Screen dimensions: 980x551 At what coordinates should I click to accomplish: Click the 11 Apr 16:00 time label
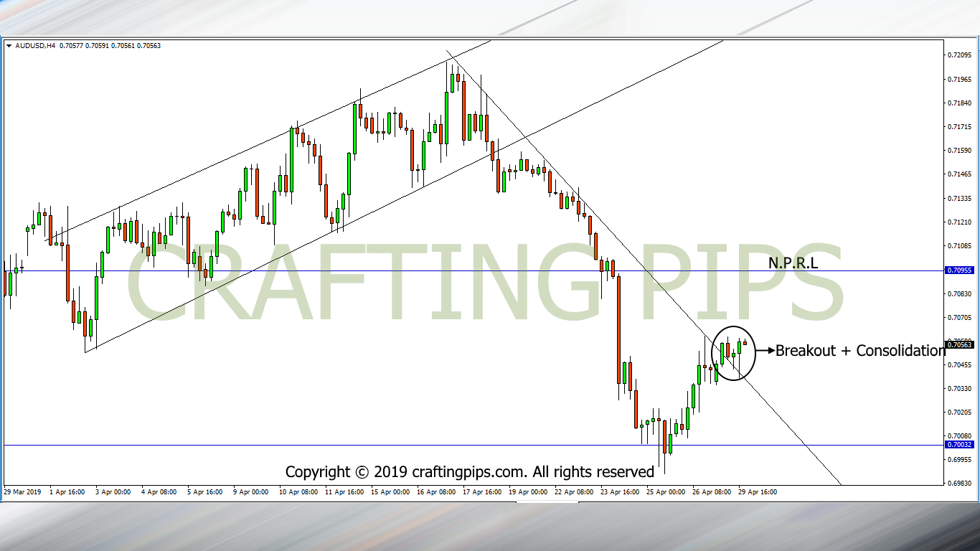coord(344,492)
